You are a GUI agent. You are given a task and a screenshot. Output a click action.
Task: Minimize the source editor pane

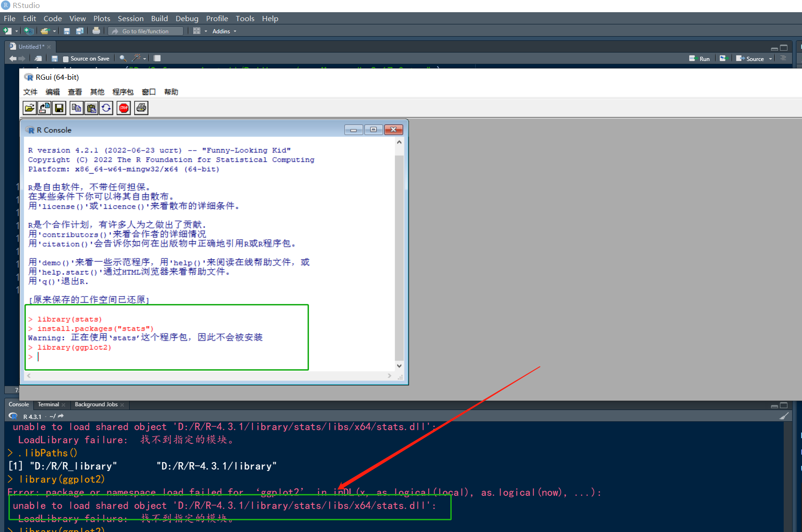coord(774,48)
